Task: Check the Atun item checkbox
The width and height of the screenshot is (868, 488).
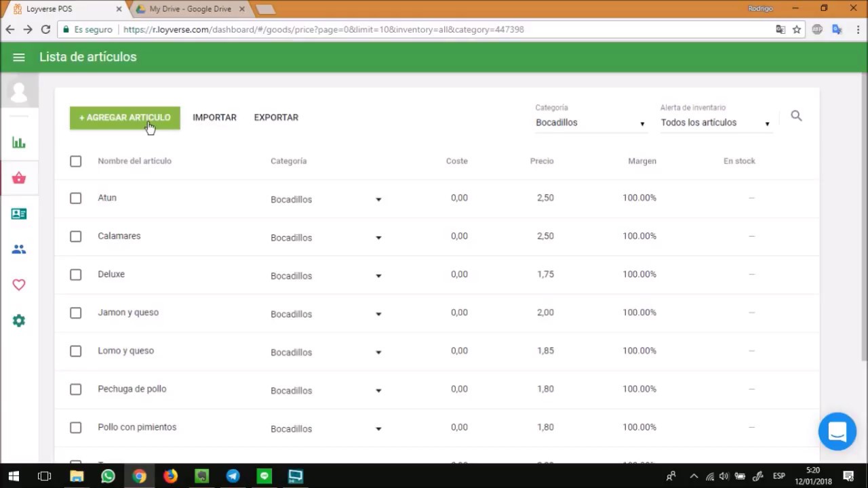Action: 75,198
